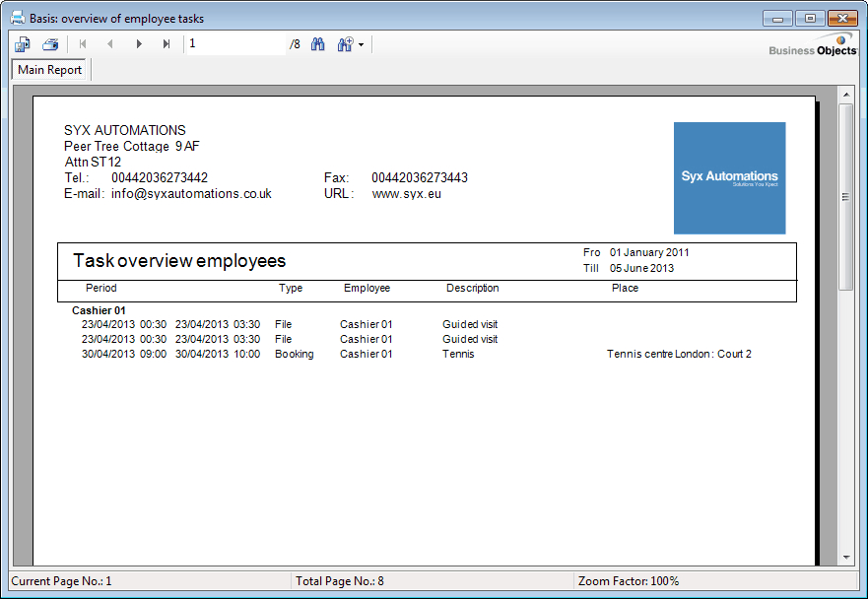The height and width of the screenshot is (599, 868).
Task: Click the Task overview employees title
Action: point(179,261)
